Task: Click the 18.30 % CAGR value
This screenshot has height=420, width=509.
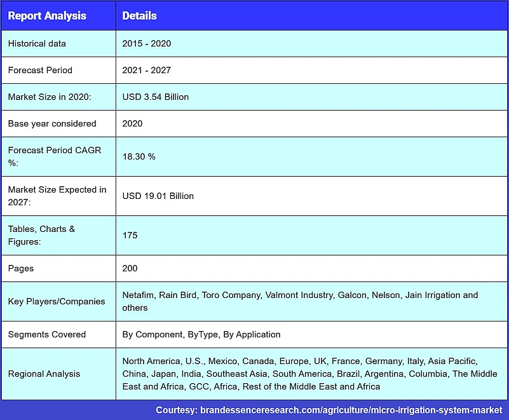Action: click(139, 156)
